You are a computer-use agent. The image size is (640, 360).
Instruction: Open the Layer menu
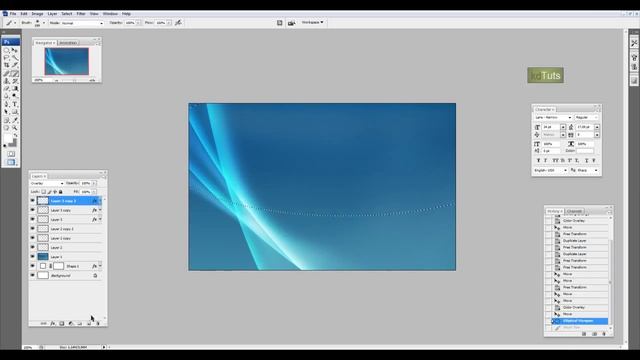(x=52, y=14)
